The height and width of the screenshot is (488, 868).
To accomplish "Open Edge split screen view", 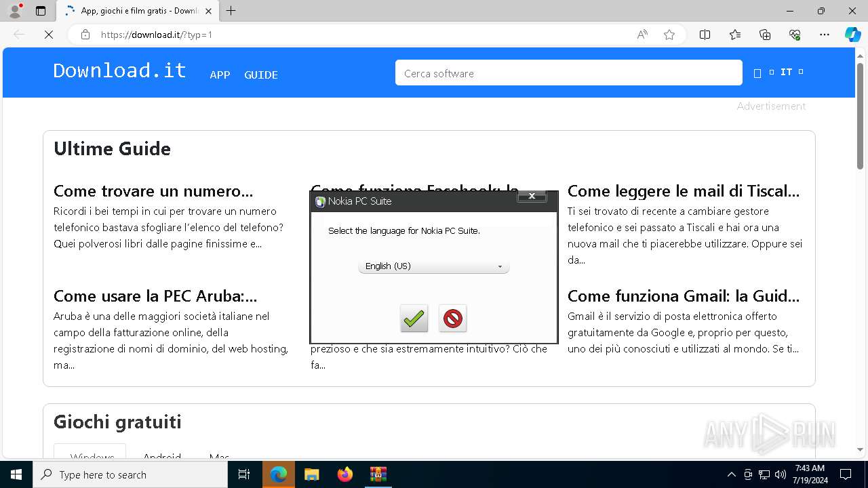I will (705, 35).
